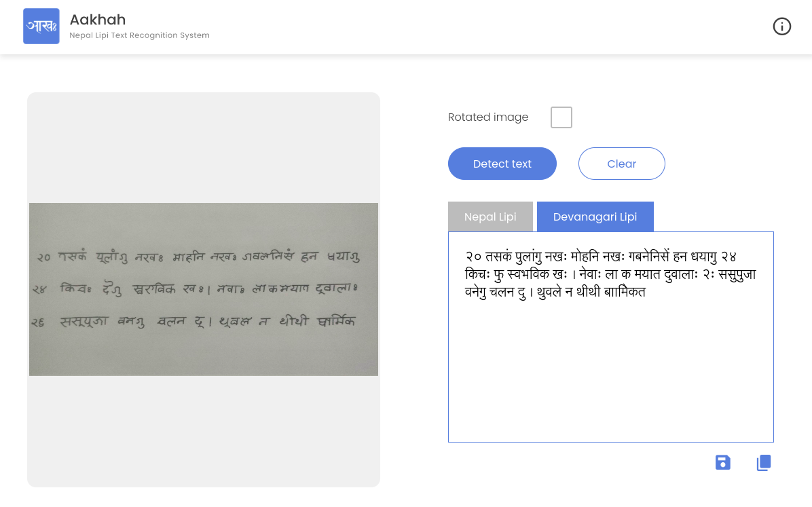Open the info icon in the header
This screenshot has width=812, height=507.
tap(781, 26)
